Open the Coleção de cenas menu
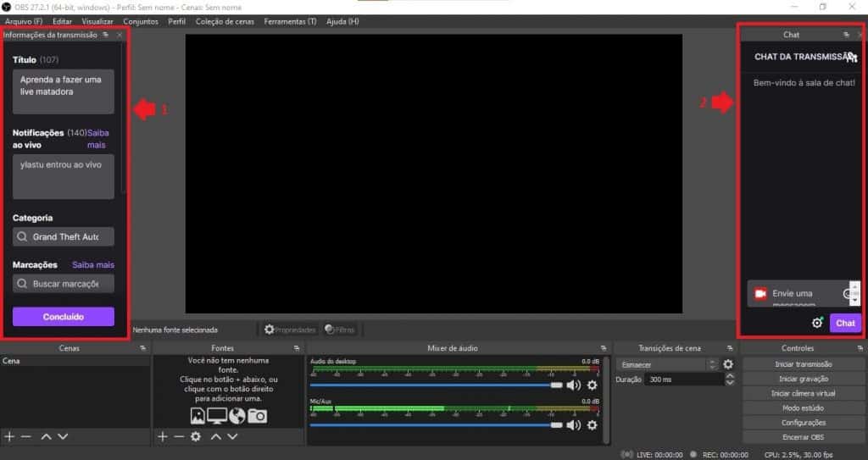868x460 pixels. tap(225, 21)
